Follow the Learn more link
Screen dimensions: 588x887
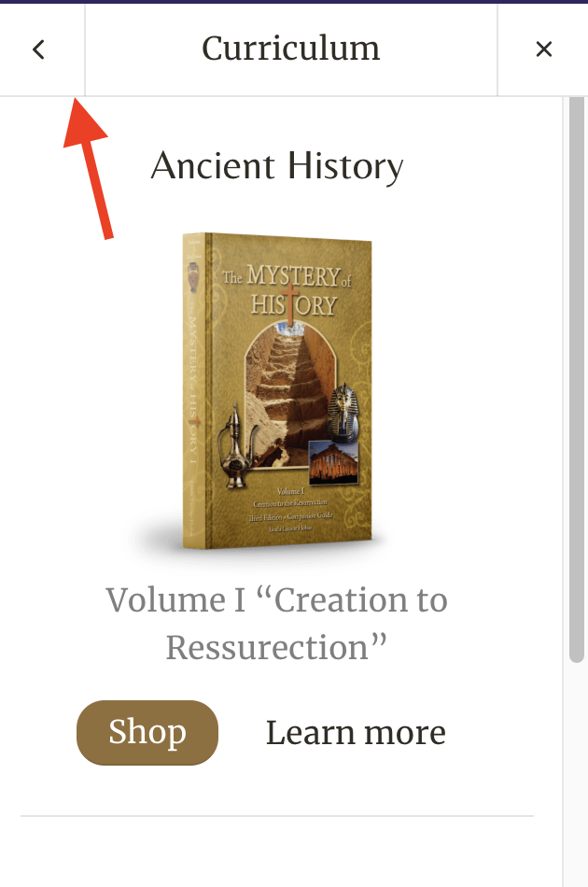(356, 733)
